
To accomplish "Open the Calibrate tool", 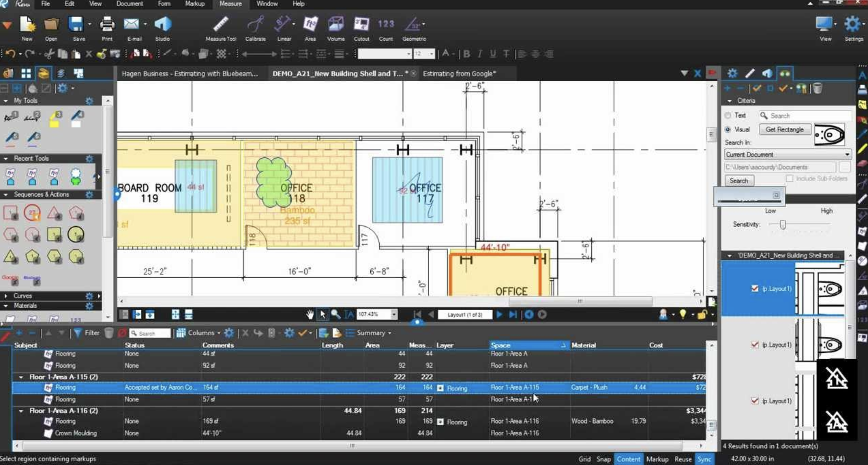I will [x=255, y=28].
